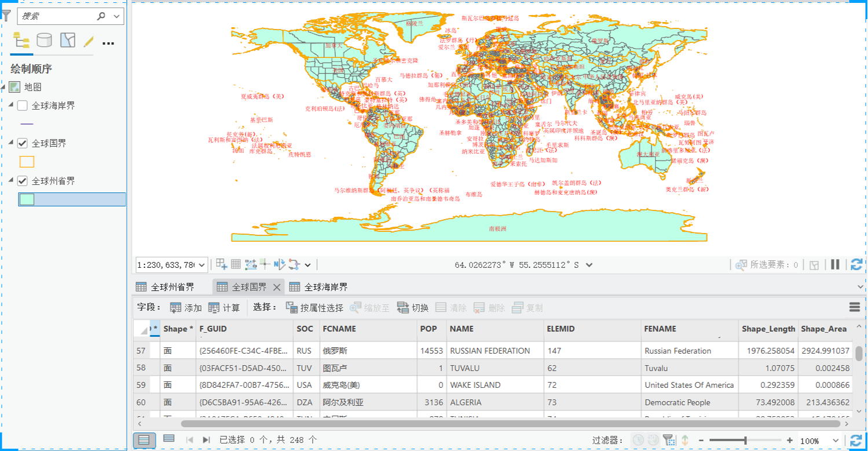
Task: Collapse 全球国界 layer legend
Action: pos(11,143)
